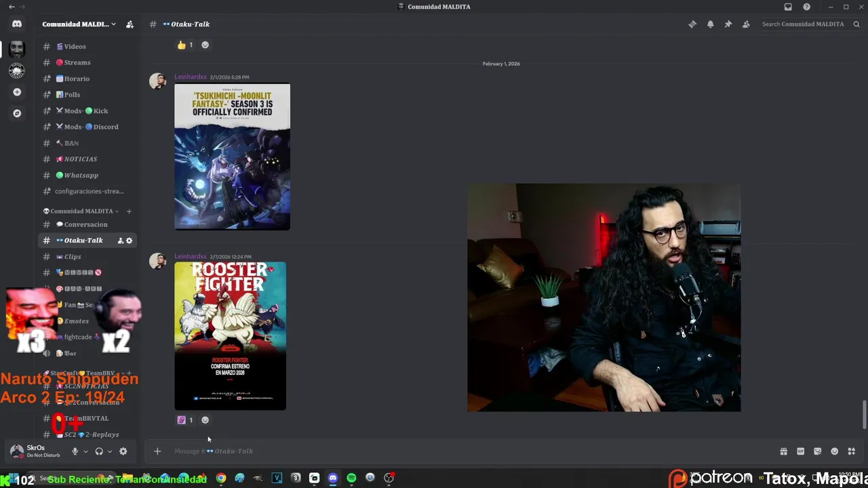This screenshot has width=868, height=488.
Task: Open Explore Discoverable Servers compass icon
Action: coord(17,113)
